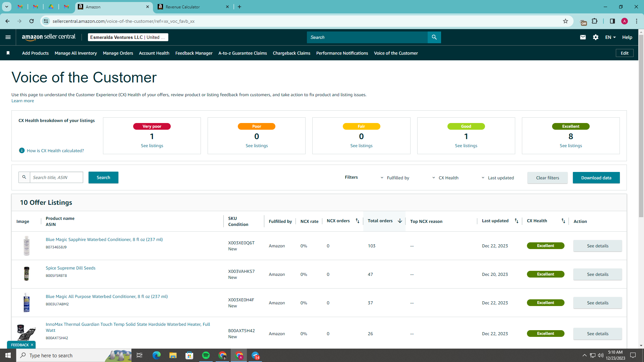Open File Explorer from the taskbar

pyautogui.click(x=173, y=355)
